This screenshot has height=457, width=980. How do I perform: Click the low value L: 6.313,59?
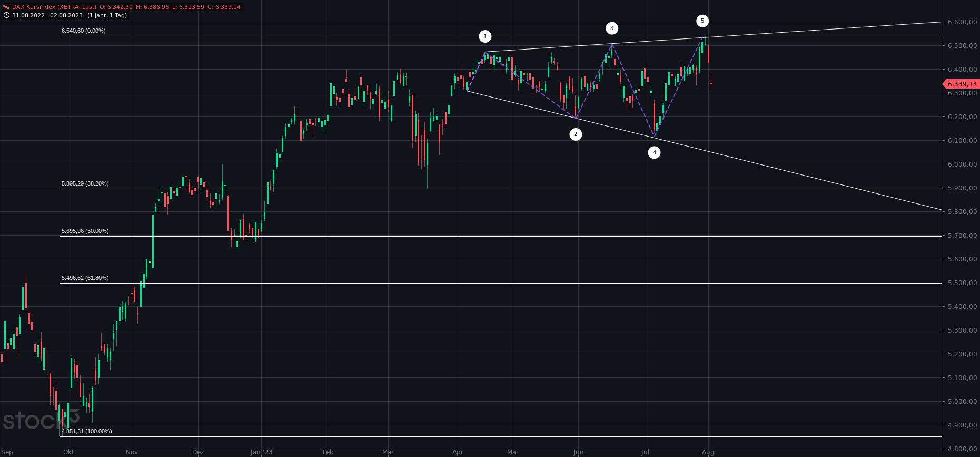[x=188, y=7]
